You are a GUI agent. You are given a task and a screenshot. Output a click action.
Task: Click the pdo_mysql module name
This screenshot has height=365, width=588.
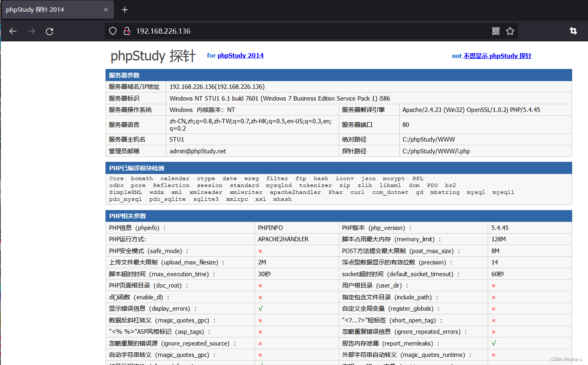pyautogui.click(x=125, y=199)
